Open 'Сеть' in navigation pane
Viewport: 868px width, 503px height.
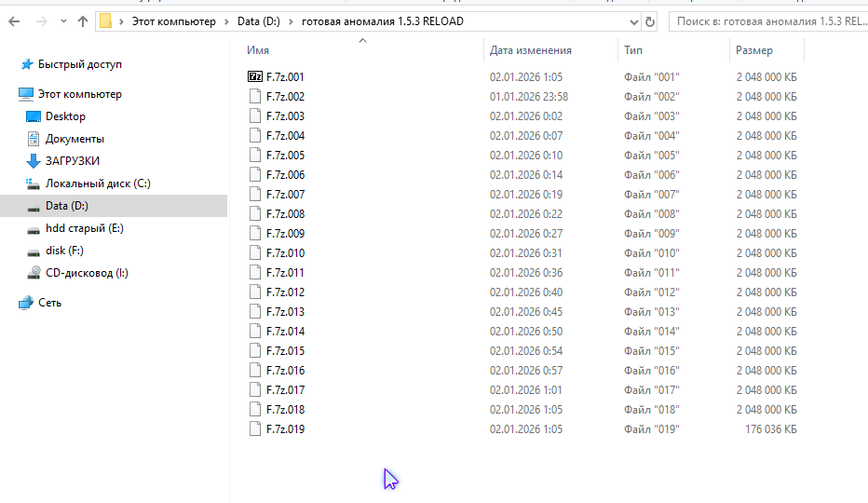click(x=49, y=303)
